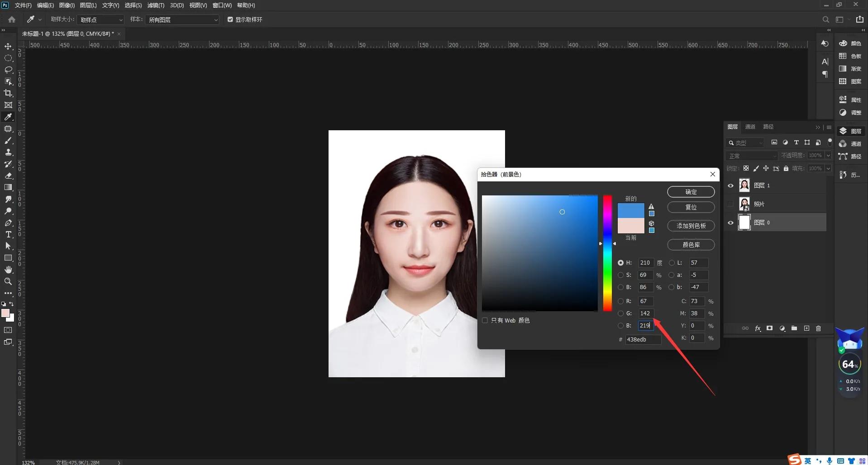868x465 pixels.
Task: Open the 样本 sampling dropdown
Action: [182, 19]
